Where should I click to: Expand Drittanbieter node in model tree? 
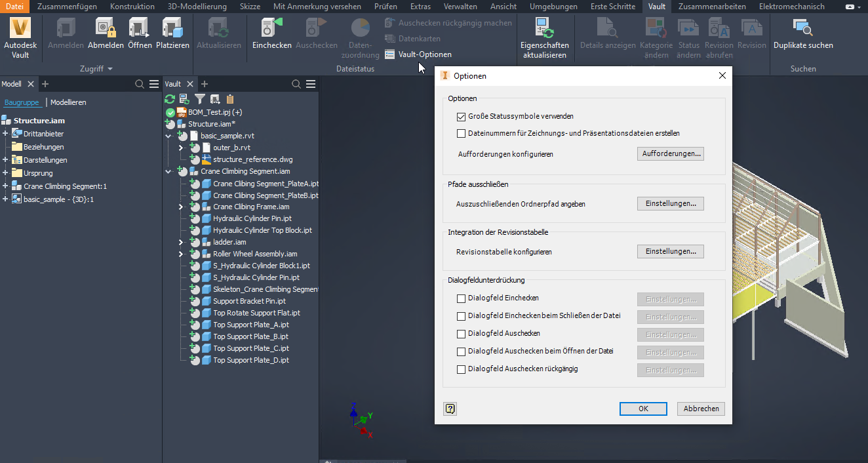(5, 134)
